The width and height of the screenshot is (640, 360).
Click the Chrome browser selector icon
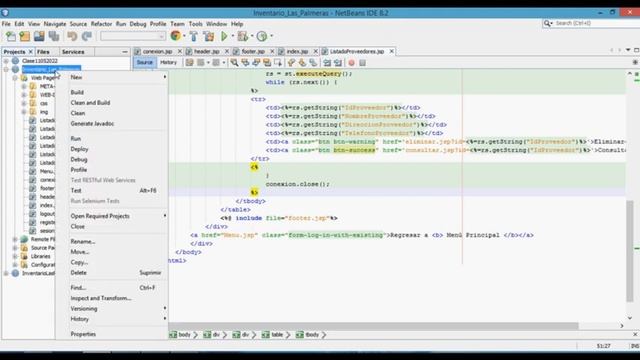tap(176, 36)
